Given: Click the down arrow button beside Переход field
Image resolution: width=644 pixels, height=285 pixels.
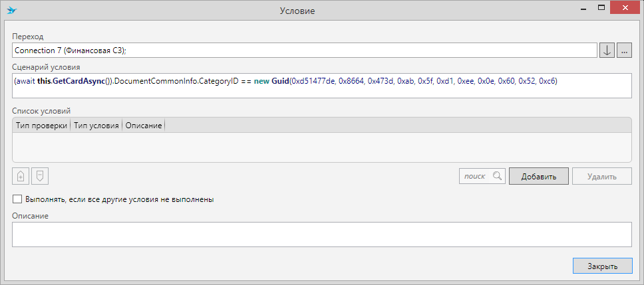Looking at the screenshot, I should (607, 50).
